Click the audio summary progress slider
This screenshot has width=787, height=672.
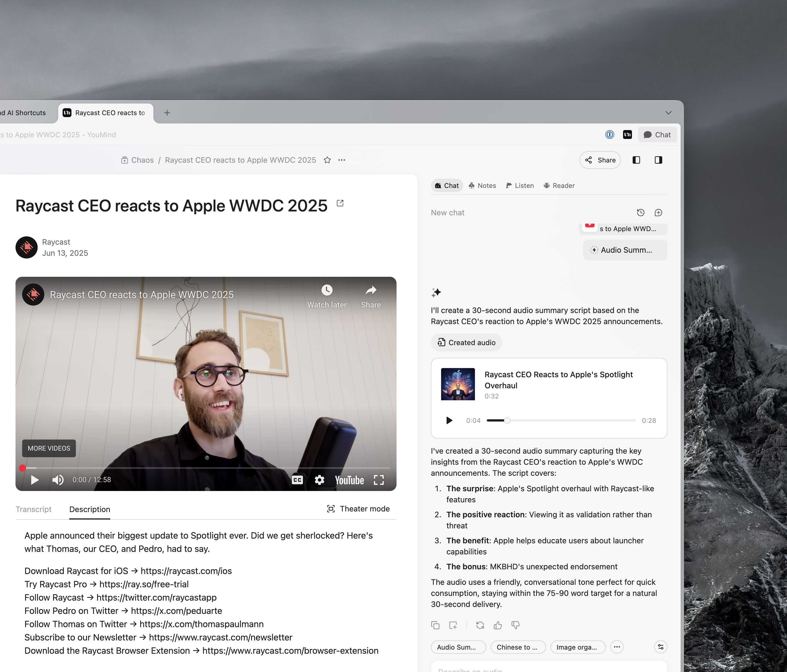(561, 421)
